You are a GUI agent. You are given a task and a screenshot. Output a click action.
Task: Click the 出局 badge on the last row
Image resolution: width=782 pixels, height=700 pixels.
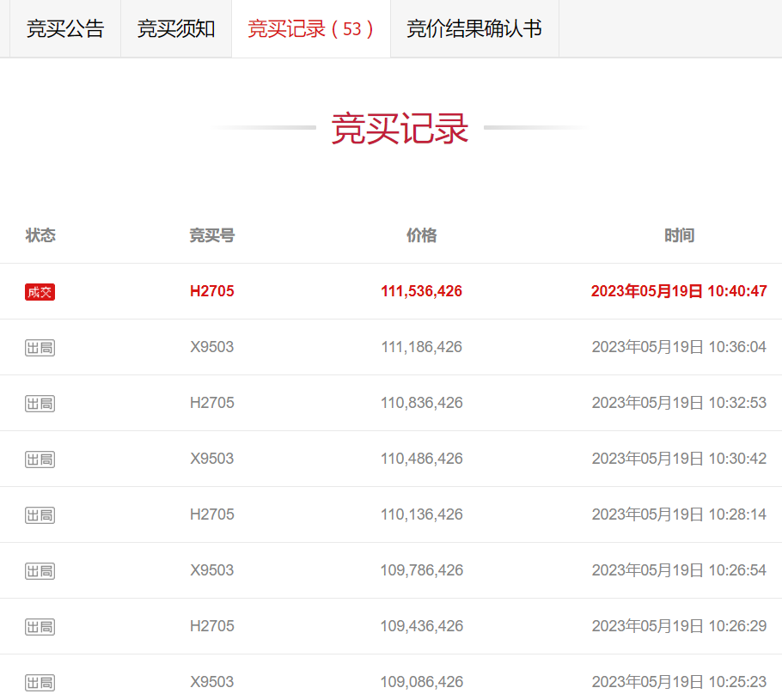(x=40, y=682)
